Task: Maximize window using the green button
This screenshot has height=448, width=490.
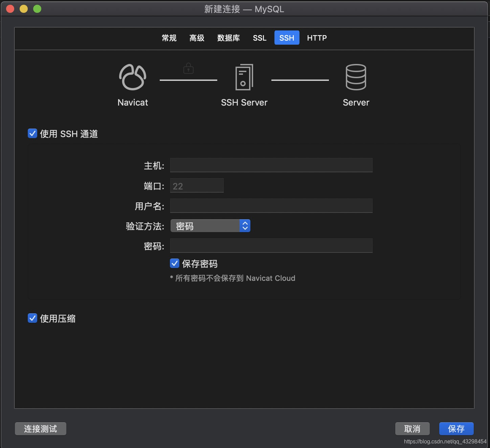Action: pos(37,9)
